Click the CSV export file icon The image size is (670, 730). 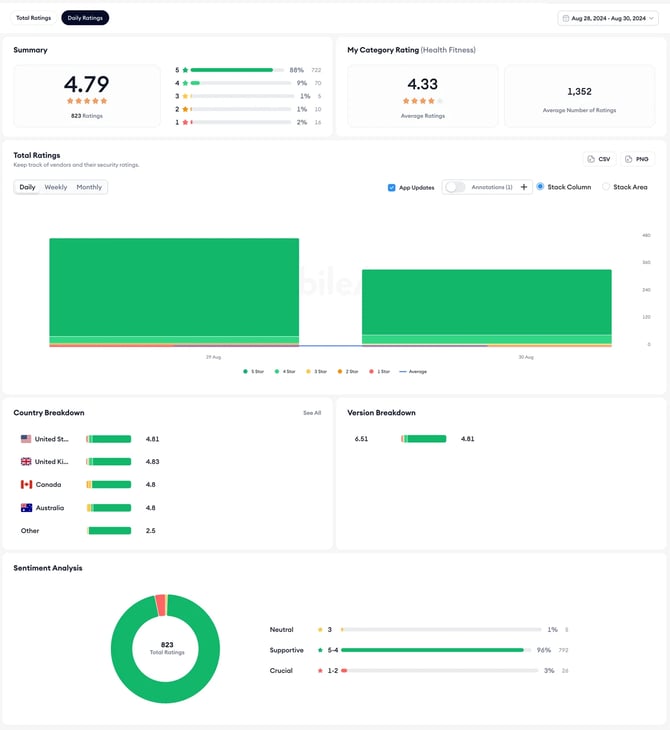point(590,159)
